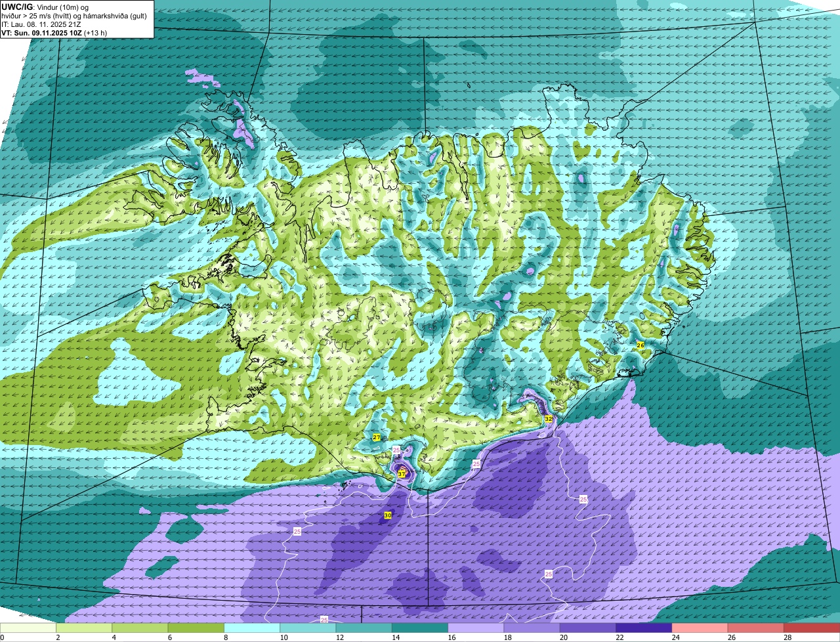This screenshot has height=642, width=840.
Task: Pick the medium green 4–6 legend swatch
Action: tap(140, 628)
